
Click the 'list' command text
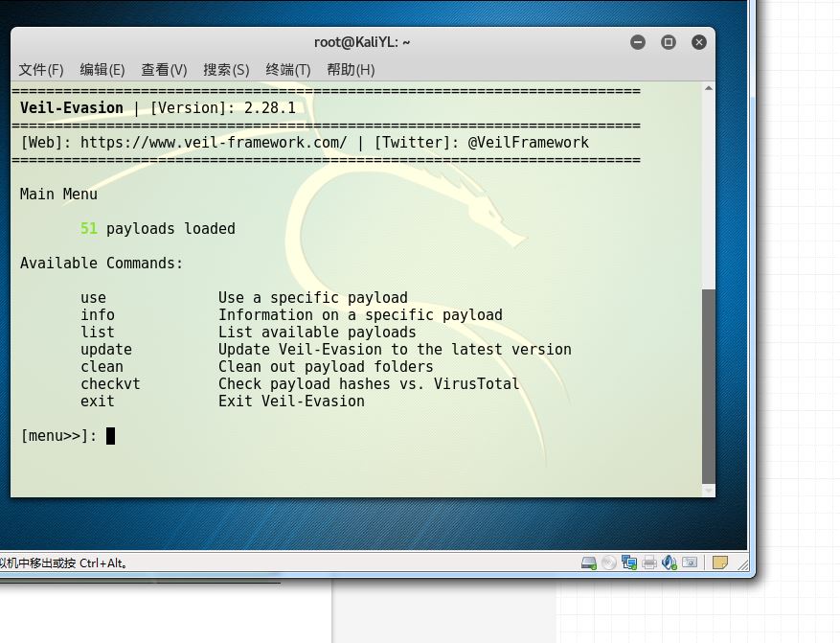[98, 333]
